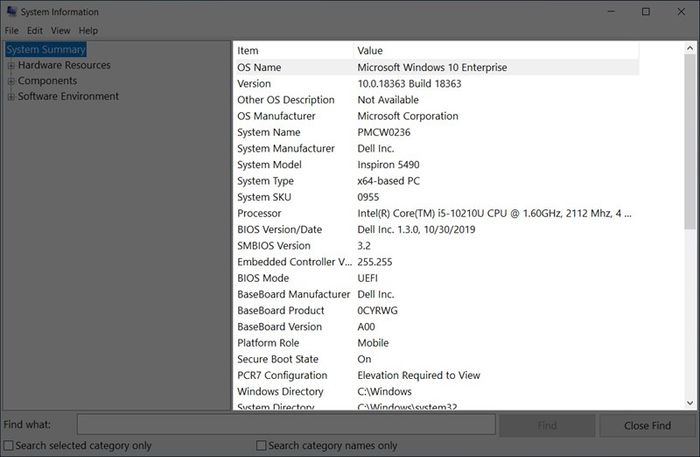Image resolution: width=700 pixels, height=457 pixels.
Task: Select the Processor row
Action: 436,213
